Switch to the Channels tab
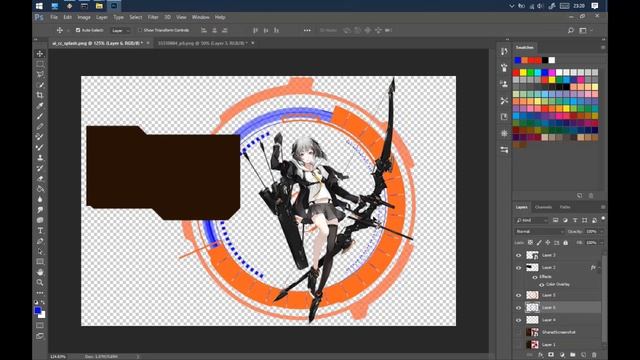The height and width of the screenshot is (360, 640). (543, 207)
